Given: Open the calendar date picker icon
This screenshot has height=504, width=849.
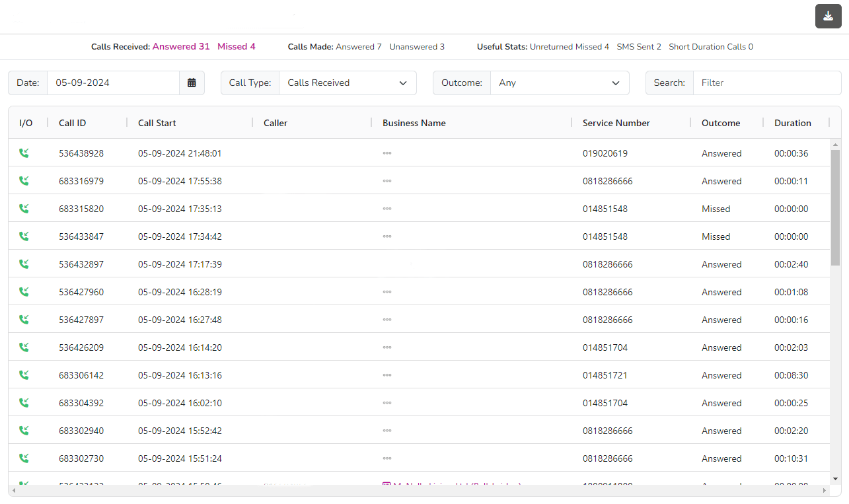Looking at the screenshot, I should tap(192, 83).
